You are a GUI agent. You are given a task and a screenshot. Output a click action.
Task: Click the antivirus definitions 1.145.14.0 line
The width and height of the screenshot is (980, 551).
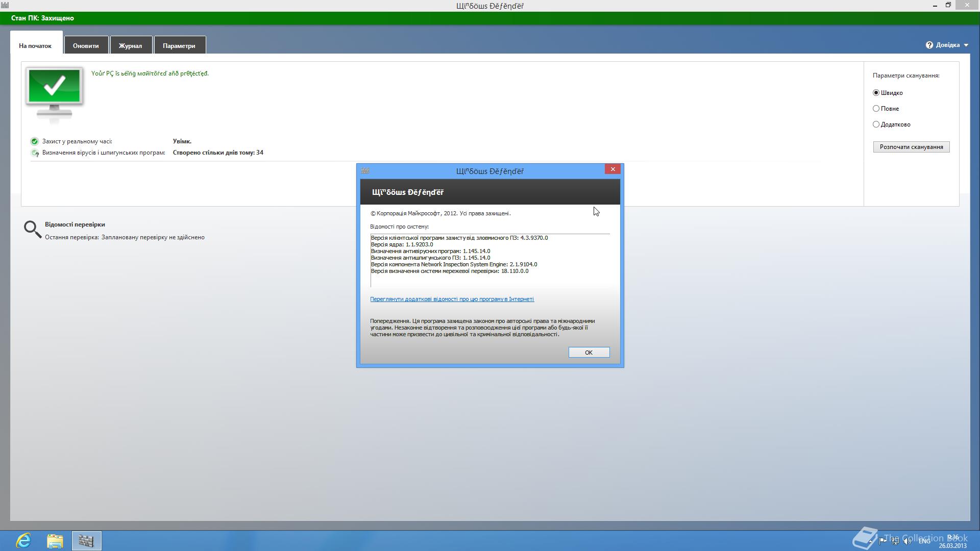[x=430, y=251]
